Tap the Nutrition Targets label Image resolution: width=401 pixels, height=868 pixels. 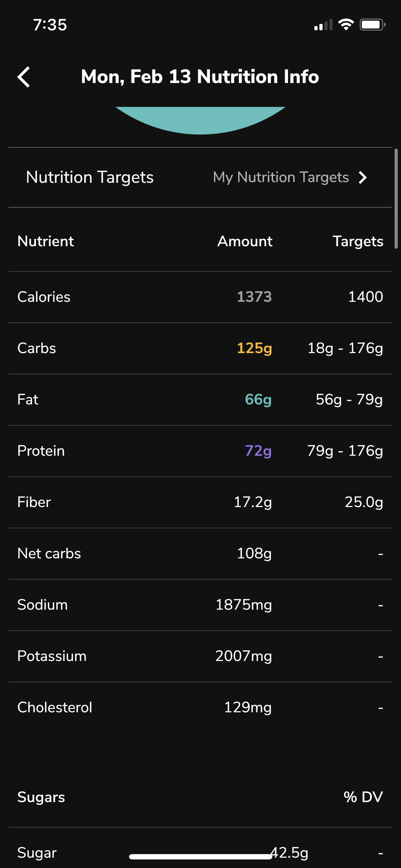pos(90,177)
